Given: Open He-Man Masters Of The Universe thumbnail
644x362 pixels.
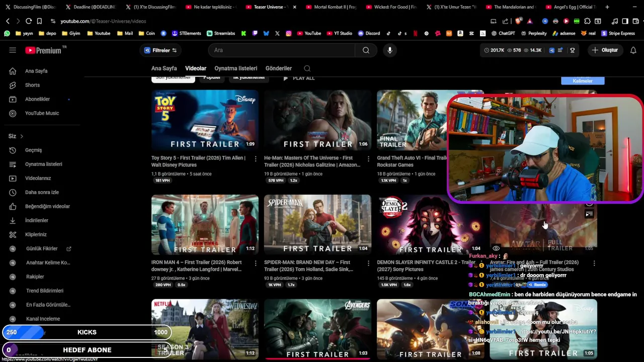Looking at the screenshot, I should tap(317, 120).
